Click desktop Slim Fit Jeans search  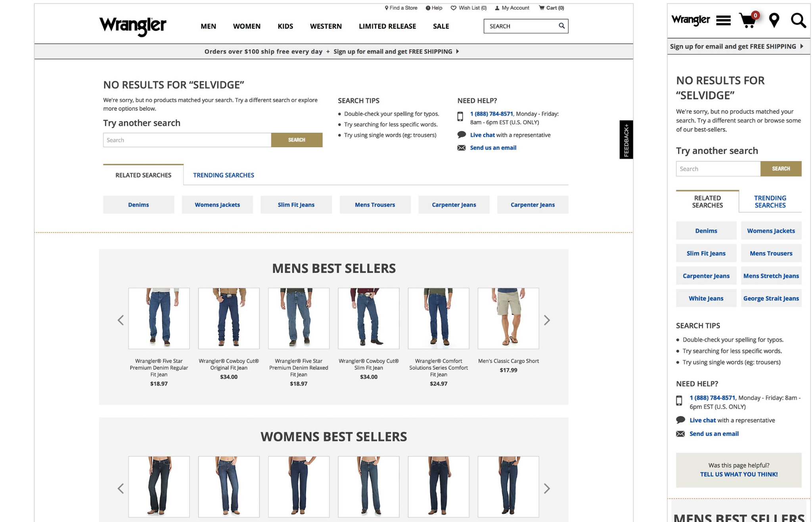coord(296,205)
